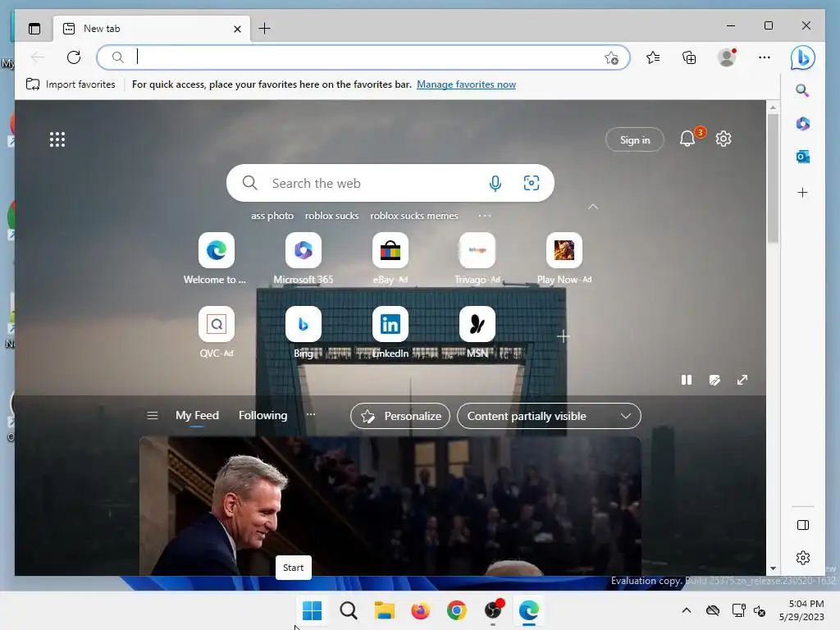The height and width of the screenshot is (630, 840).
Task: Open Microsoft 365 in the sidebar
Action: (802, 124)
